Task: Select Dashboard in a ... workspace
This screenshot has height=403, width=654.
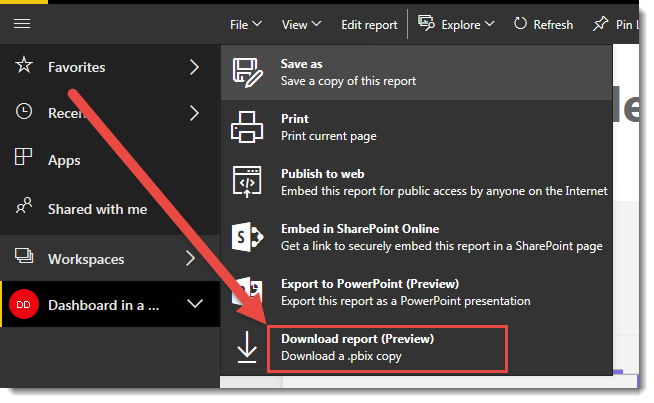Action: [110, 305]
